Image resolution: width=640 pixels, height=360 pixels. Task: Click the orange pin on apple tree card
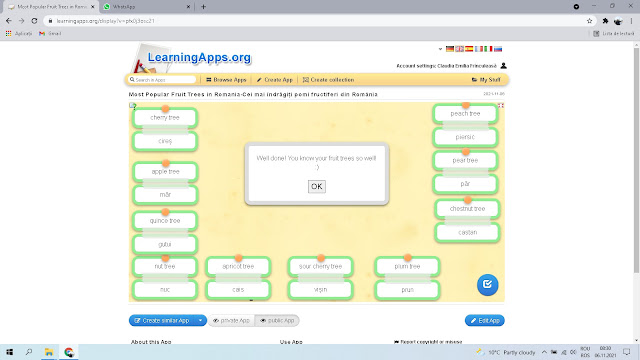point(166,163)
